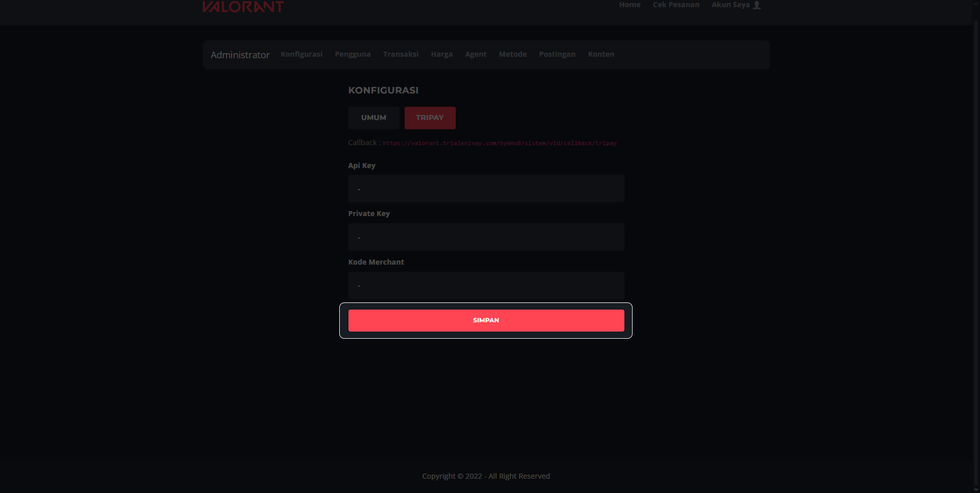Open Cek Pesanan link
The height and width of the screenshot is (493, 980).
[676, 5]
